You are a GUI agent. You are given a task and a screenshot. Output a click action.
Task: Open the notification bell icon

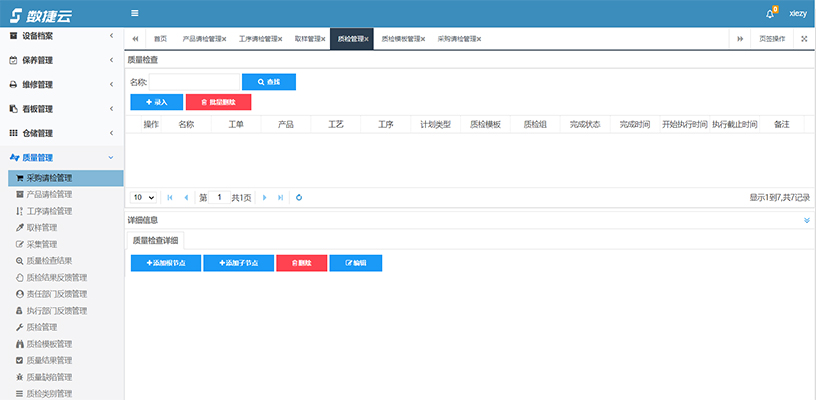[770, 13]
